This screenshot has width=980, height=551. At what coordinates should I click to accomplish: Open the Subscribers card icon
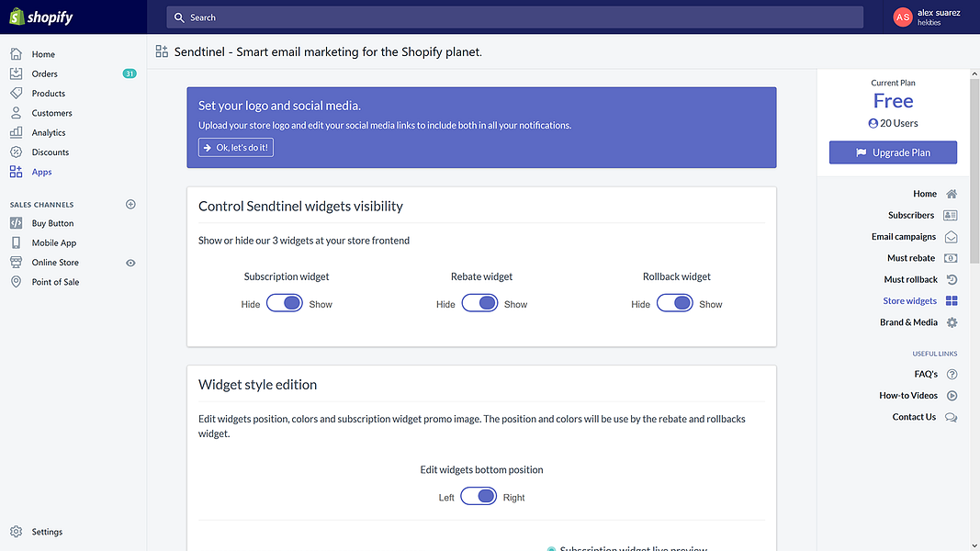point(951,215)
